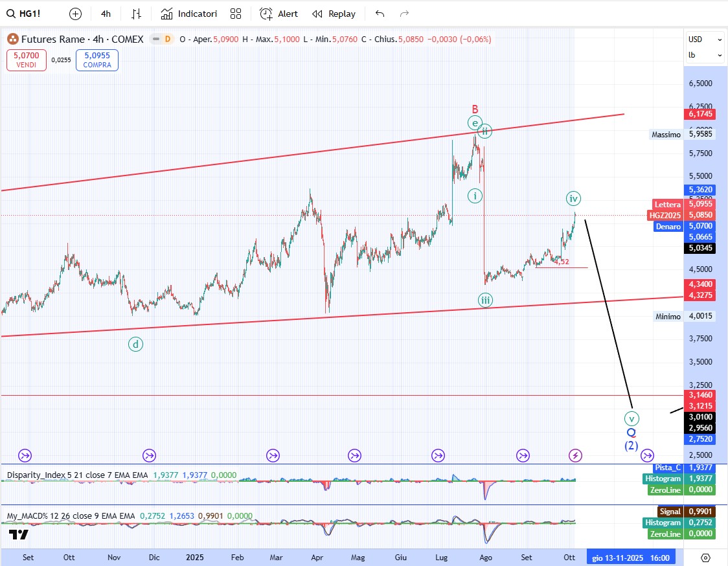Click the TradingView logo

click(x=19, y=535)
